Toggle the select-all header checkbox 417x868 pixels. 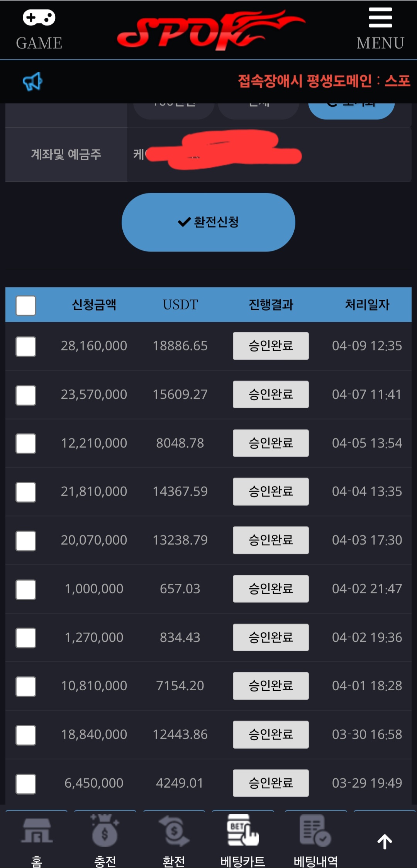(x=26, y=306)
